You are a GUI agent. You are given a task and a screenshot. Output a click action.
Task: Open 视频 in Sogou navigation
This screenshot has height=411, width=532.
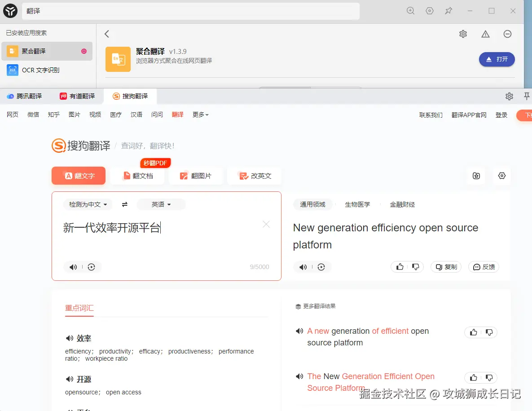click(95, 115)
